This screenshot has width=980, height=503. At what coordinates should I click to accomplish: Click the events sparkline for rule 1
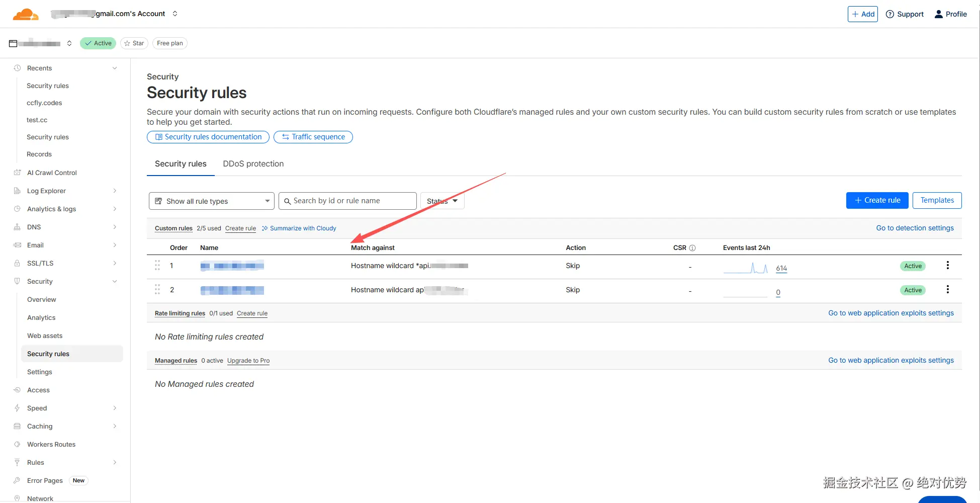click(746, 268)
